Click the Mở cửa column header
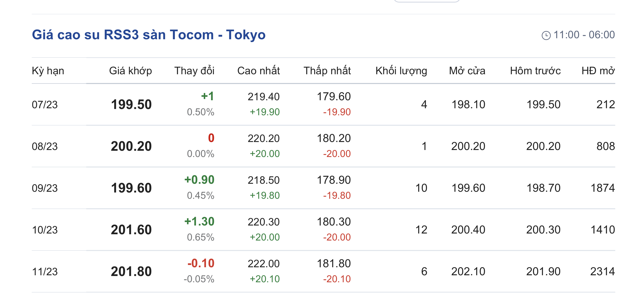This screenshot has width=644, height=293. pyautogui.click(x=467, y=71)
